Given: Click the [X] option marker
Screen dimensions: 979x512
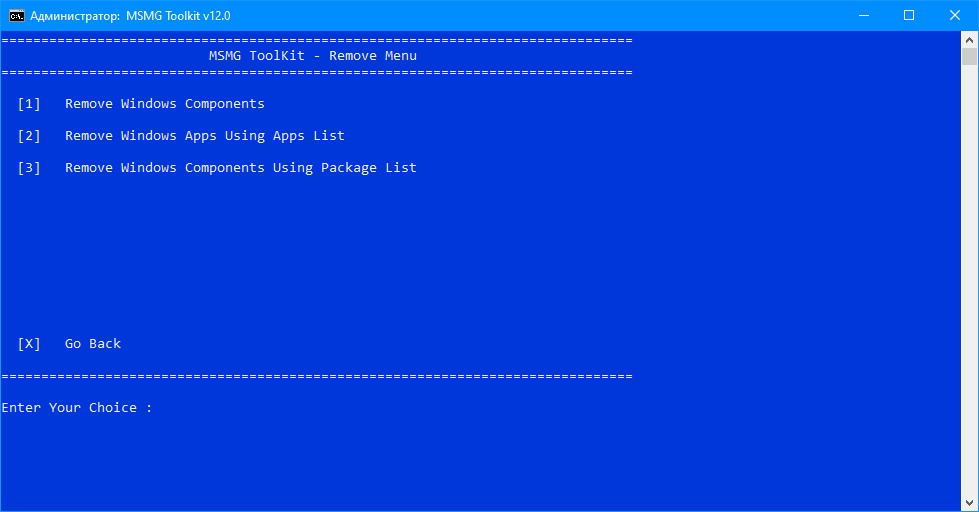Looking at the screenshot, I should [29, 343].
